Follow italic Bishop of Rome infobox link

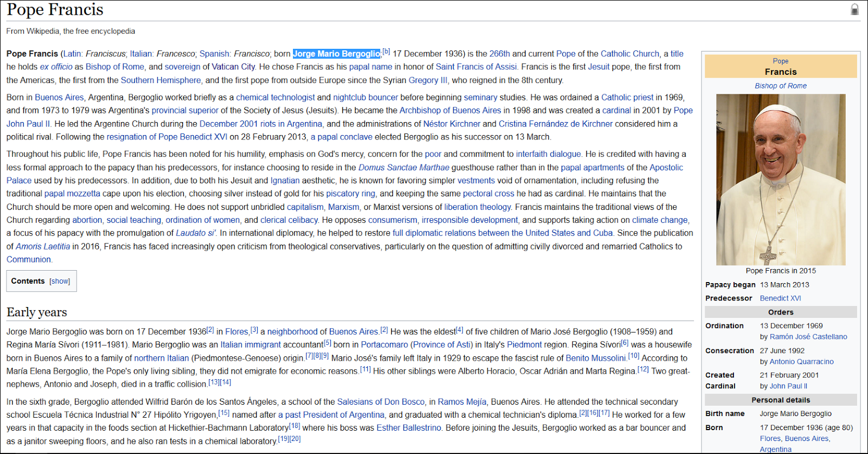pyautogui.click(x=781, y=86)
